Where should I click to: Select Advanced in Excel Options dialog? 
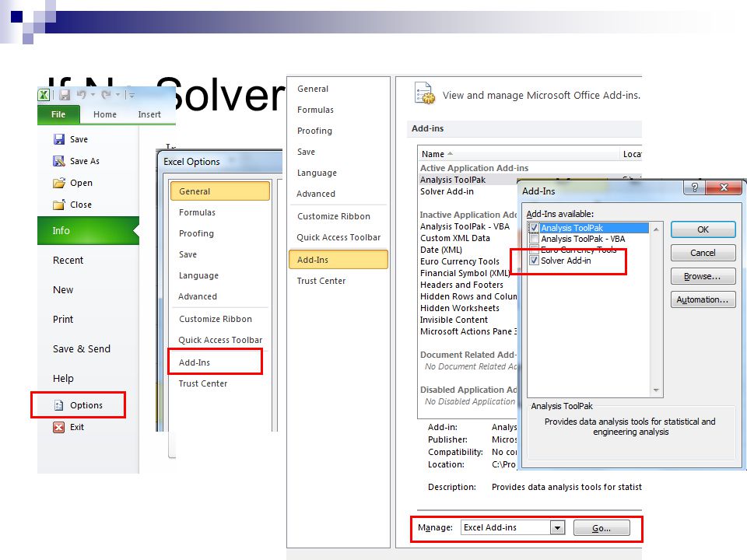[x=198, y=296]
